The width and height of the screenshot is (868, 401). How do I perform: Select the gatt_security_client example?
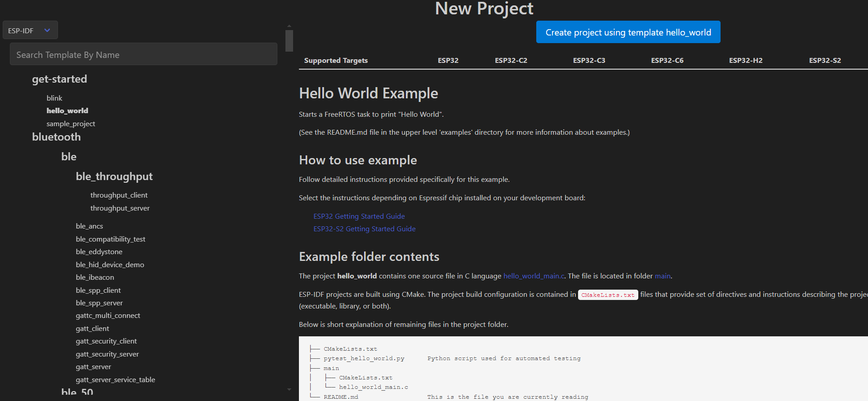click(x=106, y=341)
